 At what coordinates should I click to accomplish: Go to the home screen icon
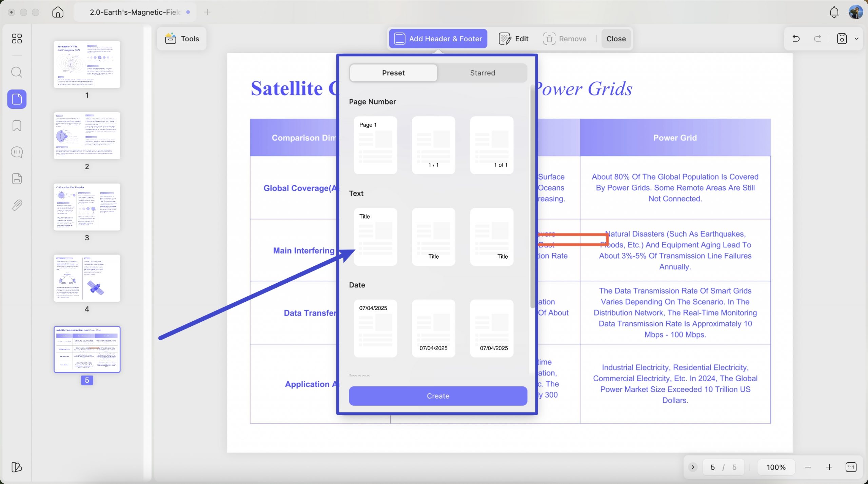[x=58, y=12]
